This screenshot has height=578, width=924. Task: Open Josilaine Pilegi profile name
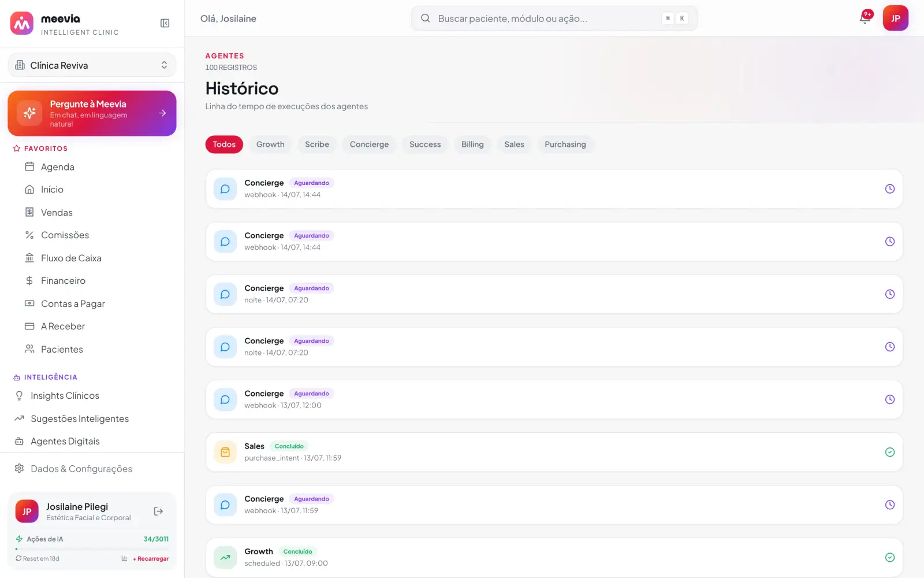tap(77, 506)
